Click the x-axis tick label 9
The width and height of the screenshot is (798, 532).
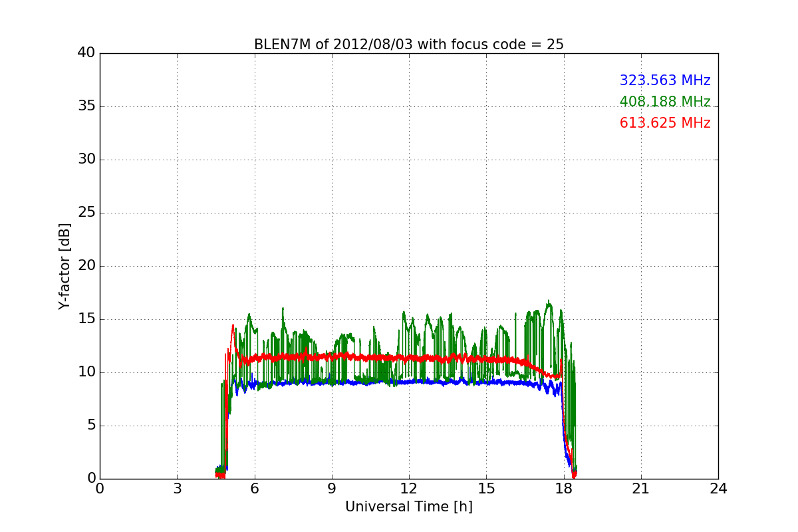click(x=332, y=489)
